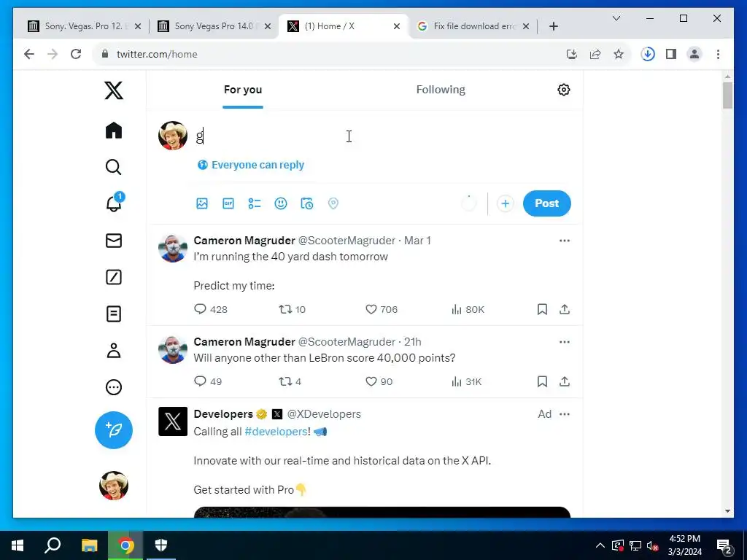The height and width of the screenshot is (560, 747).
Task: Open the #developers hashtag link
Action: click(276, 432)
